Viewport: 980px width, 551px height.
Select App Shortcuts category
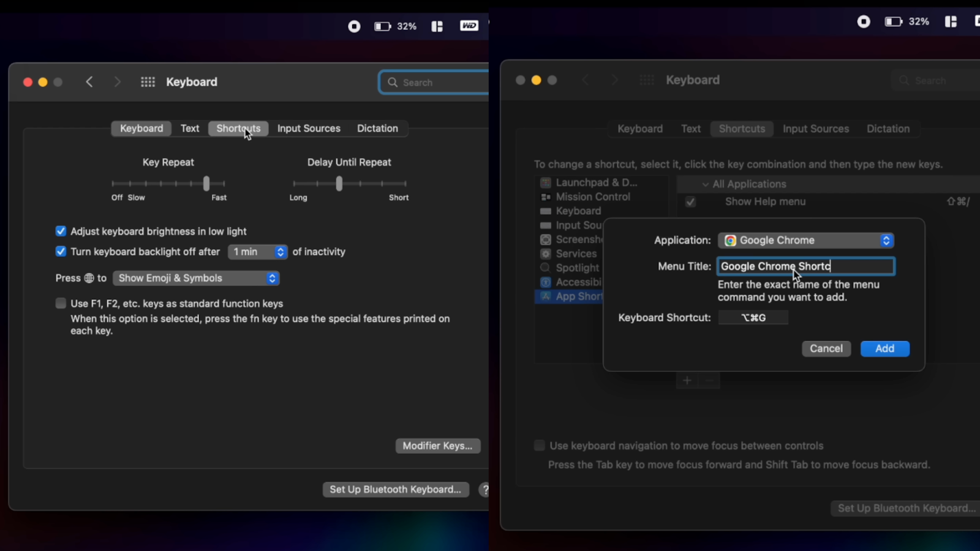point(570,296)
